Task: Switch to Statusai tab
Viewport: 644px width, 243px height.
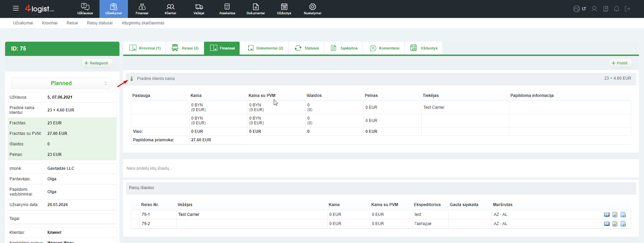Action: point(307,48)
